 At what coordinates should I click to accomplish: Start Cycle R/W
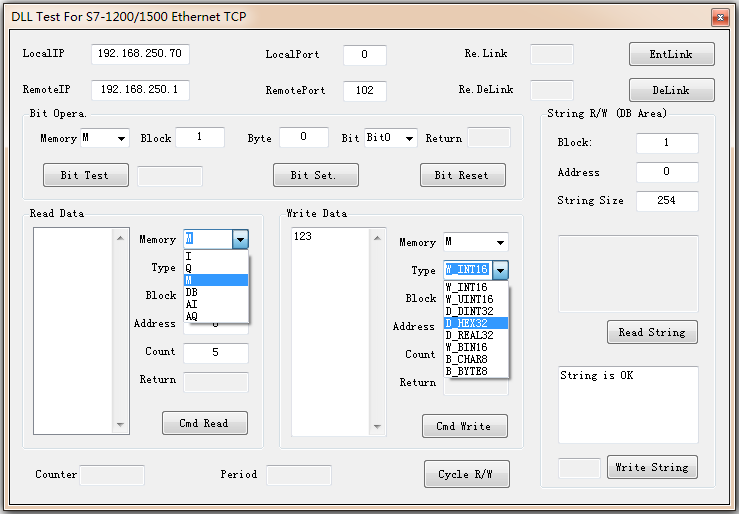click(466, 474)
